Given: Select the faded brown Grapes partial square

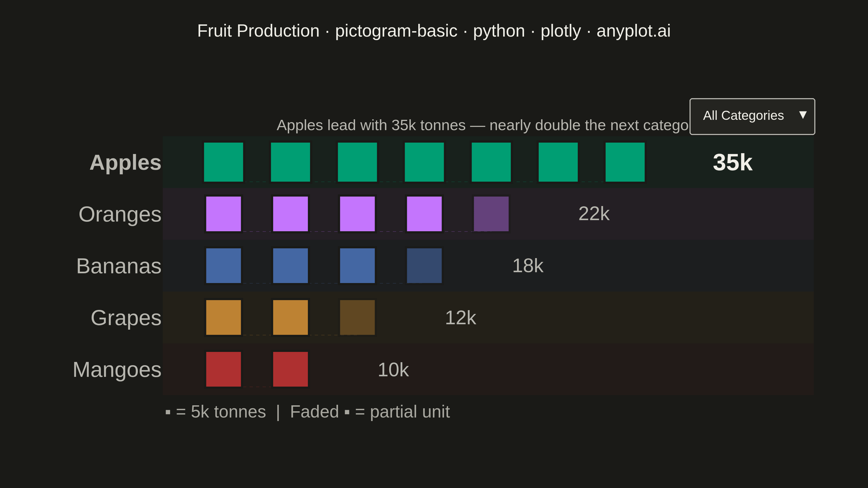Looking at the screenshot, I should click(x=357, y=317).
